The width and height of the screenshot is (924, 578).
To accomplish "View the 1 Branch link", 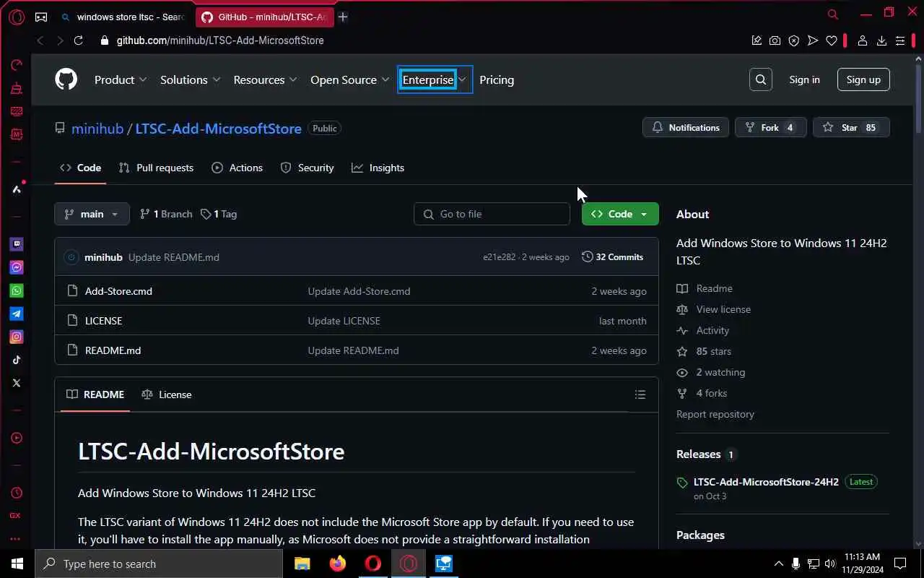I will coord(166,214).
